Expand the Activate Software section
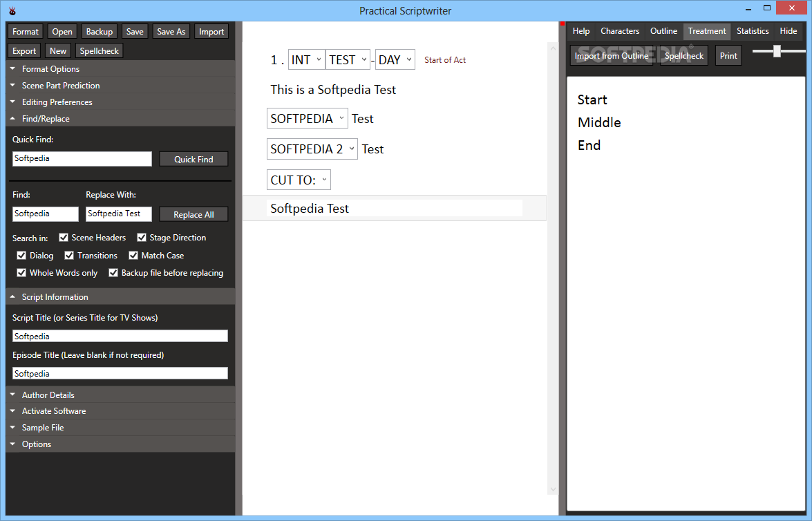 pyautogui.click(x=120, y=411)
